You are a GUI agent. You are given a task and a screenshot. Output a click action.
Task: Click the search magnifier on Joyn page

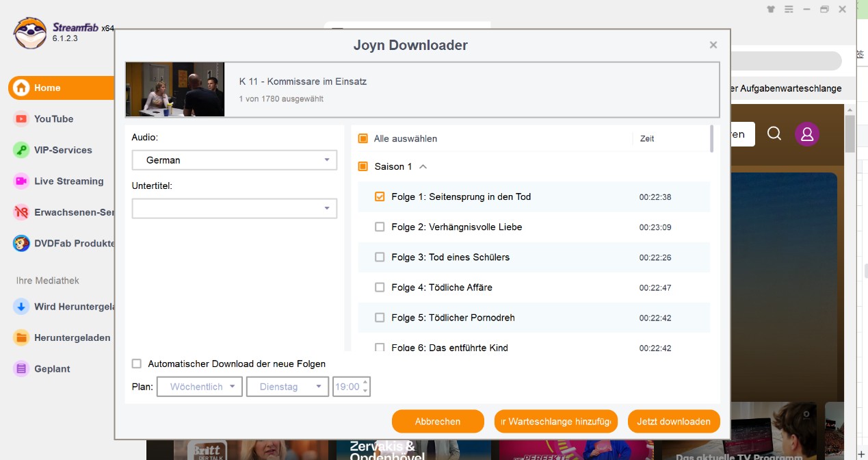[774, 133]
